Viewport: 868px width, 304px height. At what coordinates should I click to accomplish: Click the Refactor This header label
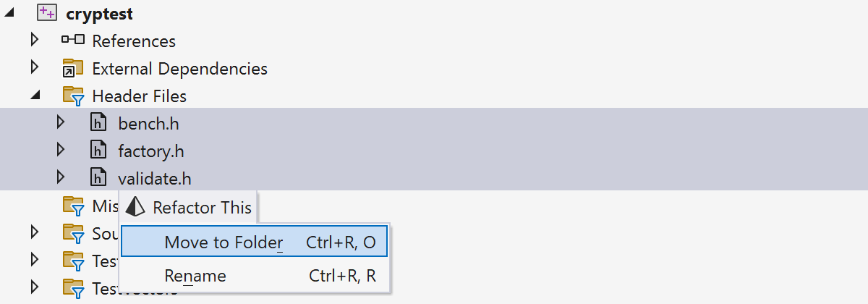(202, 208)
